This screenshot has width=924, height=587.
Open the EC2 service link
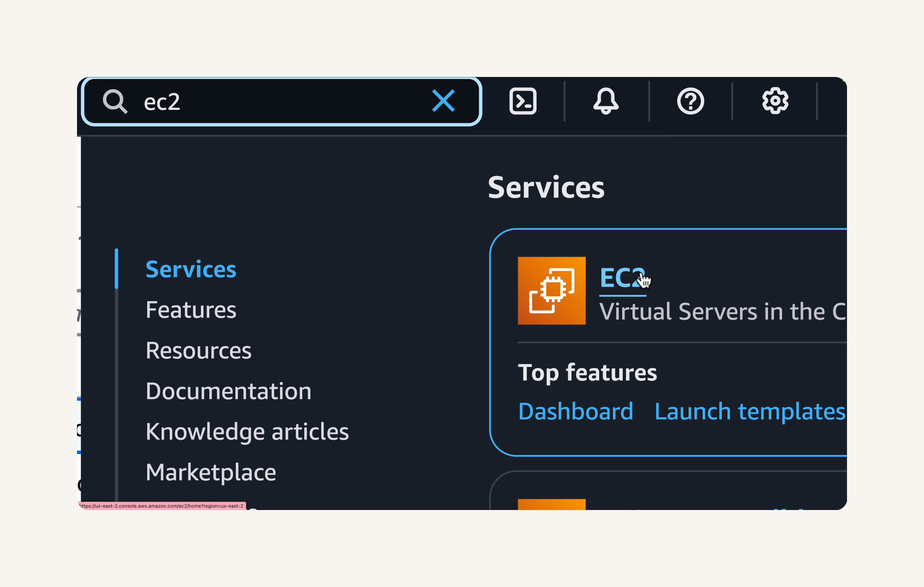click(622, 278)
